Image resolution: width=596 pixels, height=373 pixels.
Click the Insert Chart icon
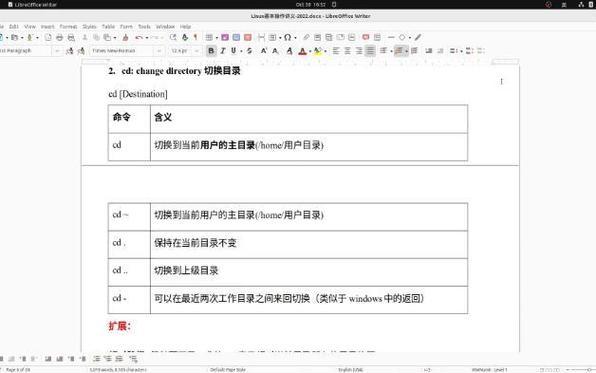click(x=236, y=37)
